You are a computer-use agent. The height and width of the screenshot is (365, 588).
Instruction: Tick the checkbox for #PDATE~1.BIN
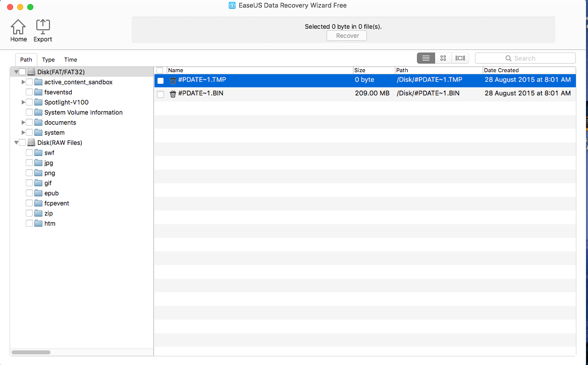point(161,94)
